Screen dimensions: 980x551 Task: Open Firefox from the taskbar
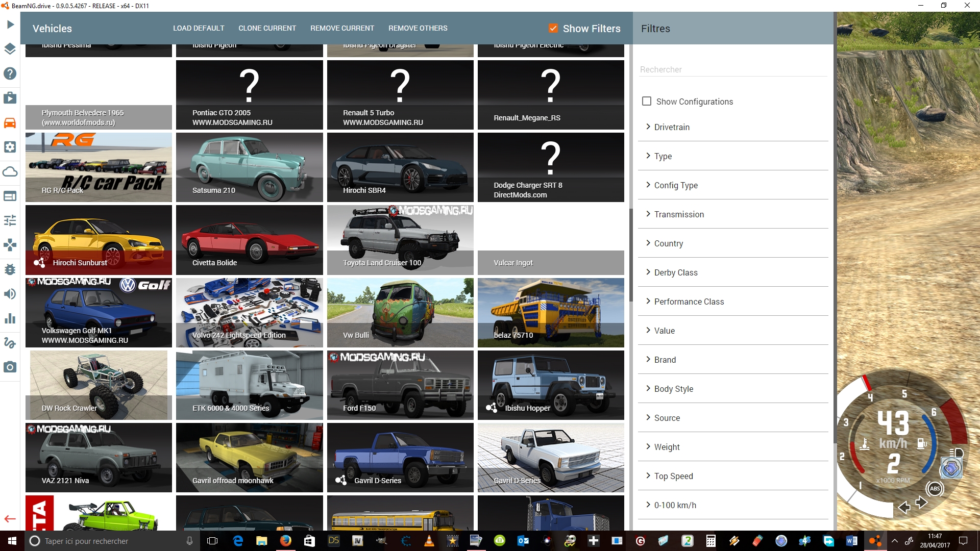pyautogui.click(x=286, y=541)
